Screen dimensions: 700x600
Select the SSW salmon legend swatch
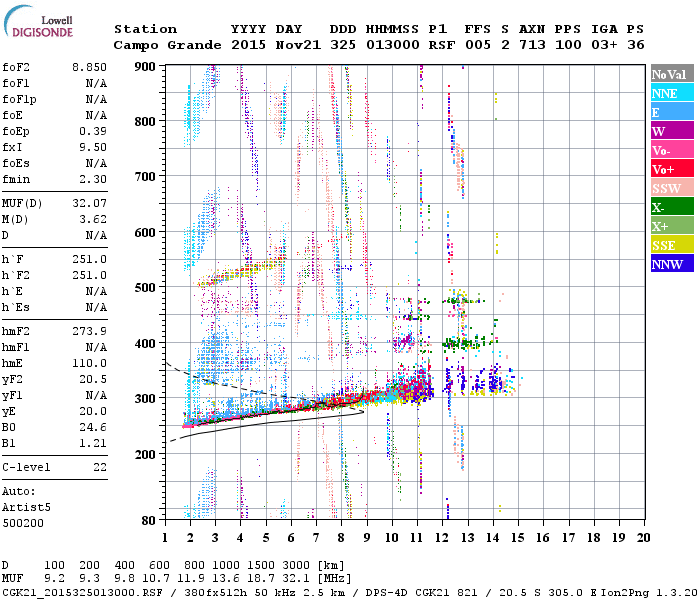672,188
